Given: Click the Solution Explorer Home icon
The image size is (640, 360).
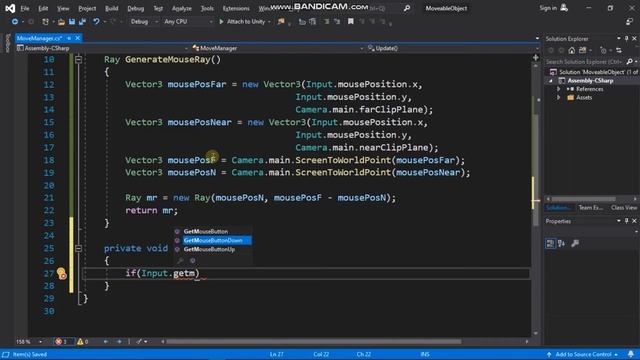Looking at the screenshot, I should pyautogui.click(x=571, y=50).
